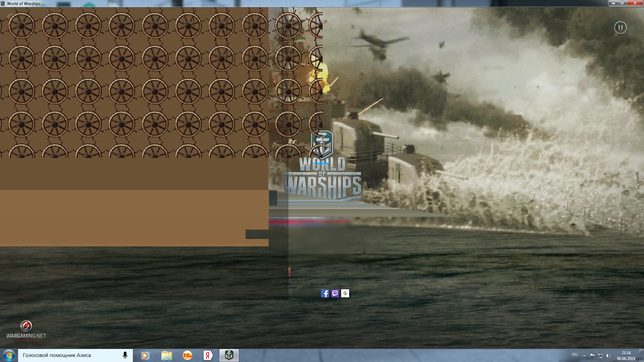Open the 1C application from the taskbar
Screen dimensions: 644x362
[x=187, y=355]
